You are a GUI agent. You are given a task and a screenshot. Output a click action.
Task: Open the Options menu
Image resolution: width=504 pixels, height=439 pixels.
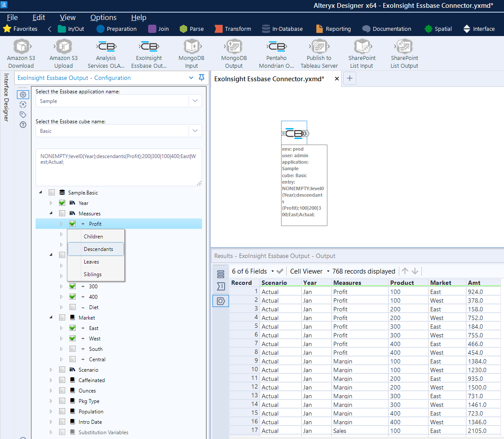pos(103,17)
